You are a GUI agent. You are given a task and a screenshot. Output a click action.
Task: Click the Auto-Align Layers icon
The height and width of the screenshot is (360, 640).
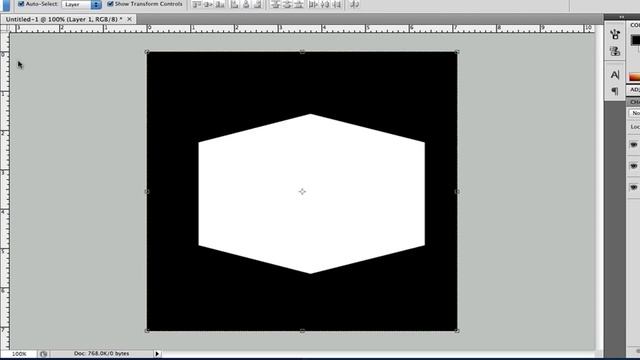click(355, 4)
